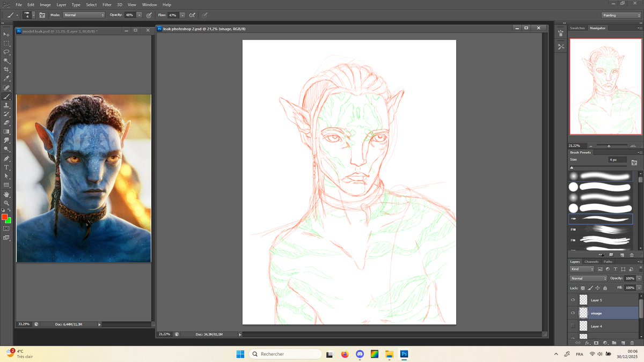The image size is (644, 362).
Task: Enable Lock transparent pixels on visage layer
Action: (582, 288)
